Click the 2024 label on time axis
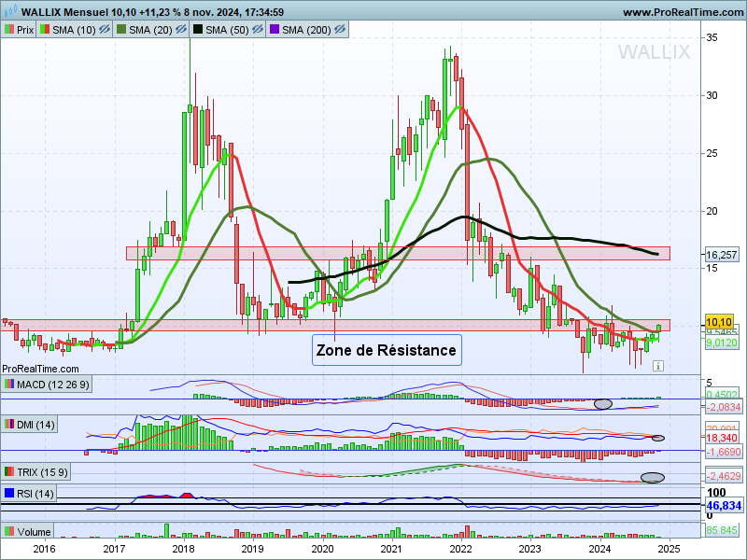 click(x=599, y=549)
